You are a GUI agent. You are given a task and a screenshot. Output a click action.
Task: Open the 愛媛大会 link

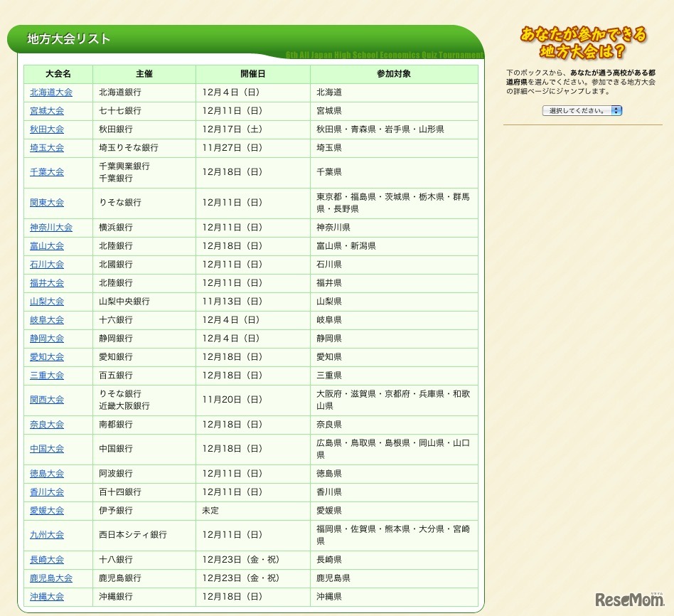click(x=47, y=511)
